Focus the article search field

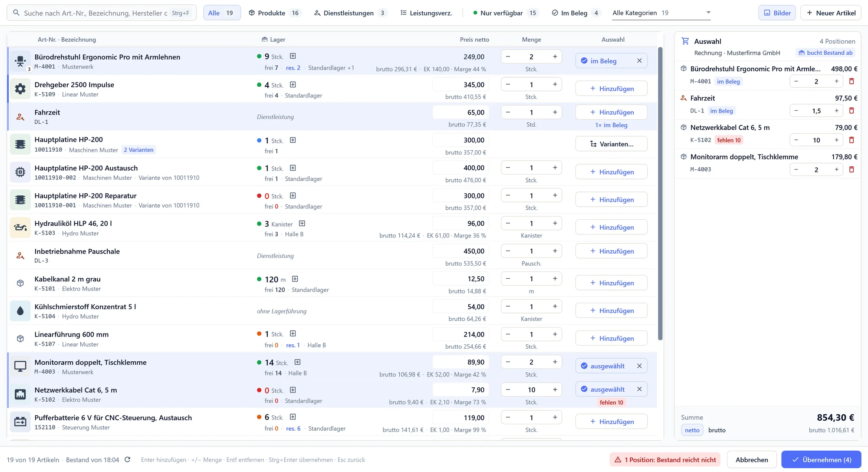[x=102, y=13]
